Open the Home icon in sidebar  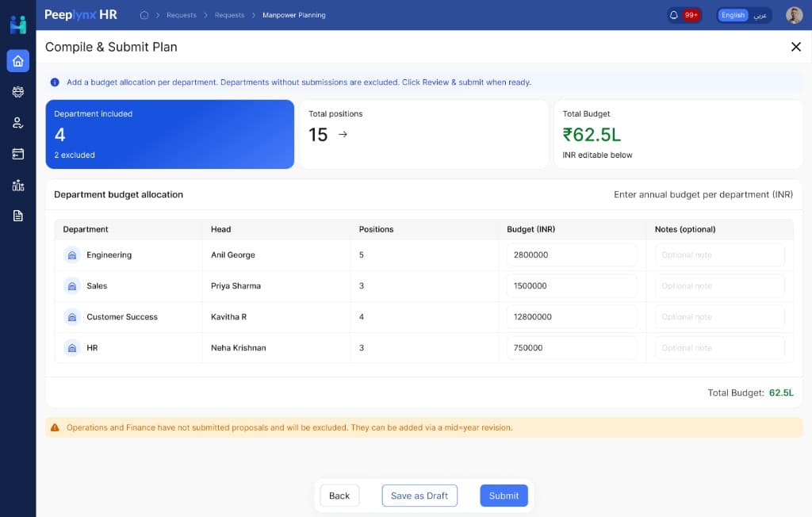(18, 61)
